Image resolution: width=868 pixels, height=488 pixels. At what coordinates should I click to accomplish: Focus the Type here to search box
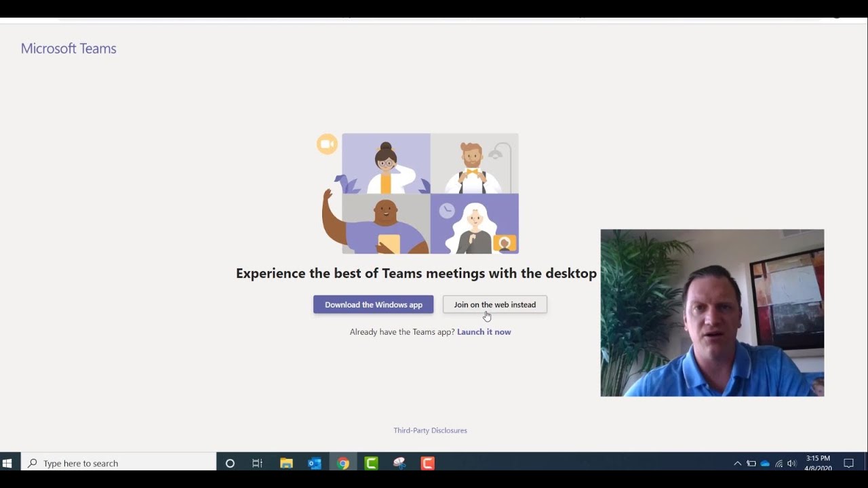(x=119, y=464)
